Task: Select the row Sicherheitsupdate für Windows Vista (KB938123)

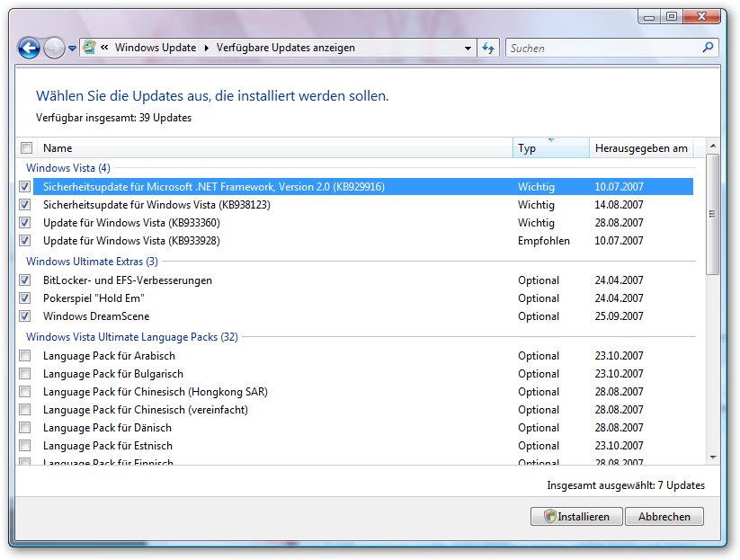Action: (363, 205)
